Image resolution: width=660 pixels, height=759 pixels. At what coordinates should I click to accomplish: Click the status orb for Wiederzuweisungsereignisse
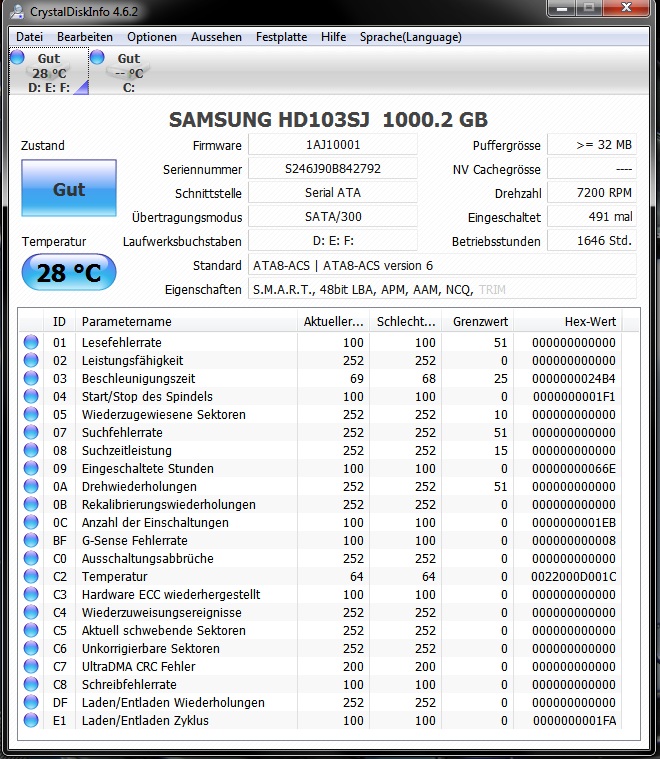pos(31,612)
